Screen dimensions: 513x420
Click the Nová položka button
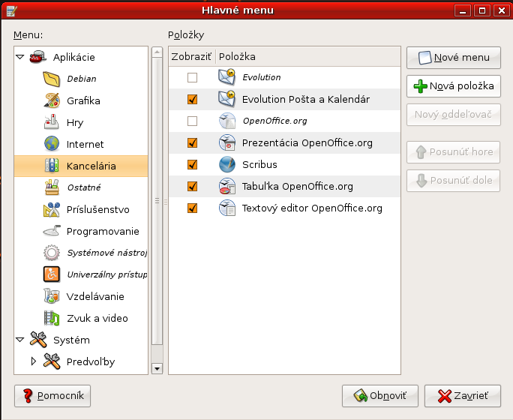point(454,86)
